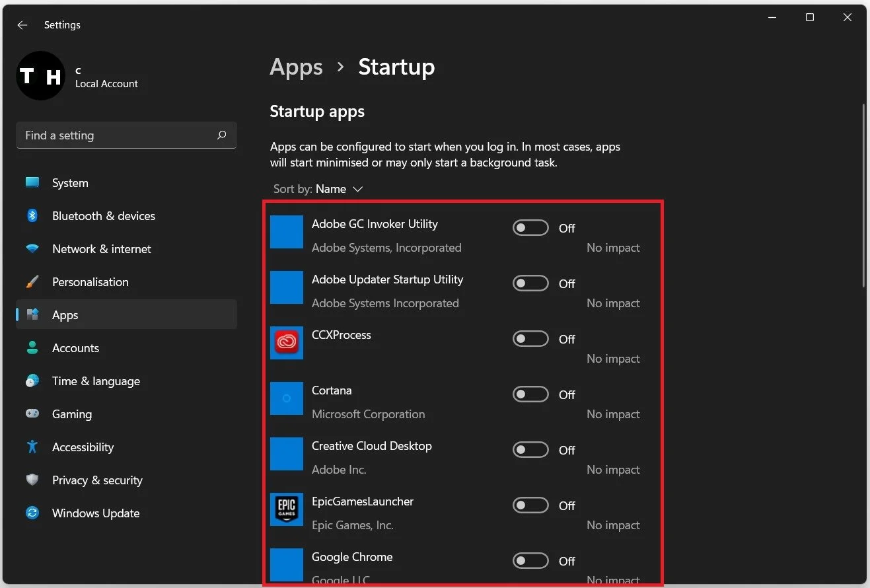870x588 pixels.
Task: Click the Cortana app icon
Action: pos(287,398)
